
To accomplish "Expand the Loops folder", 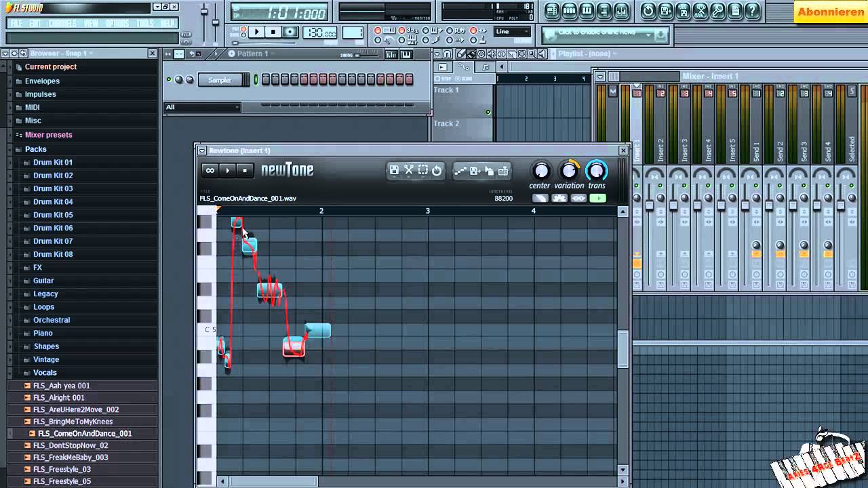I will click(x=43, y=307).
